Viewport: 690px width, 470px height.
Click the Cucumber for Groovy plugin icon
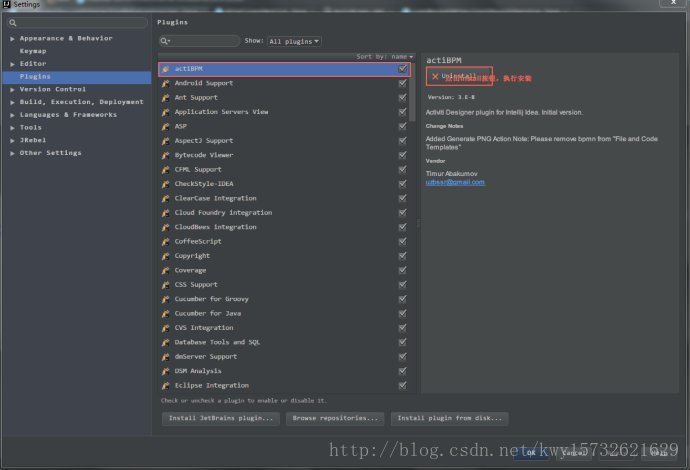[x=165, y=299]
